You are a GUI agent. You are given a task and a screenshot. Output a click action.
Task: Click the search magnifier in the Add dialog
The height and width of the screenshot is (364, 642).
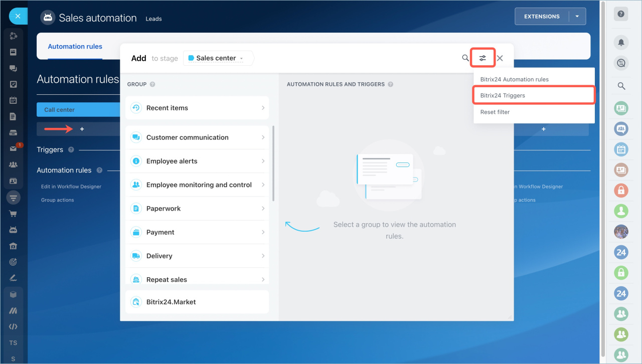point(465,58)
